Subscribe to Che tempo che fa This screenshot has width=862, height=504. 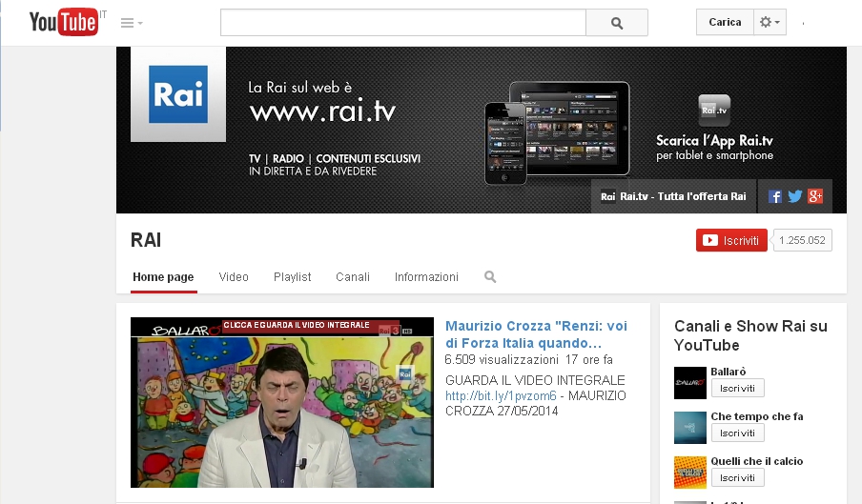(x=738, y=433)
